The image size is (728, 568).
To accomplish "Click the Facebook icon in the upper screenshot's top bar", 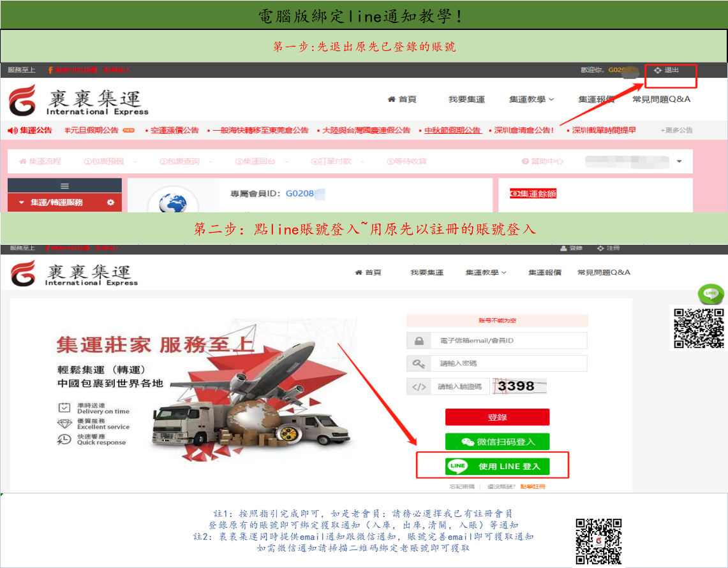I will pos(50,70).
